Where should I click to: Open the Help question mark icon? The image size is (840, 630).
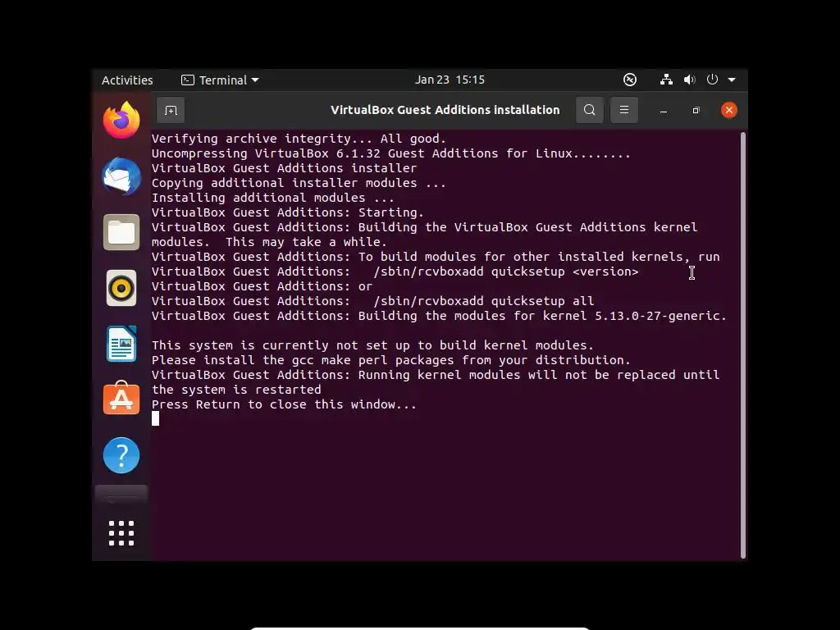pyautogui.click(x=121, y=455)
